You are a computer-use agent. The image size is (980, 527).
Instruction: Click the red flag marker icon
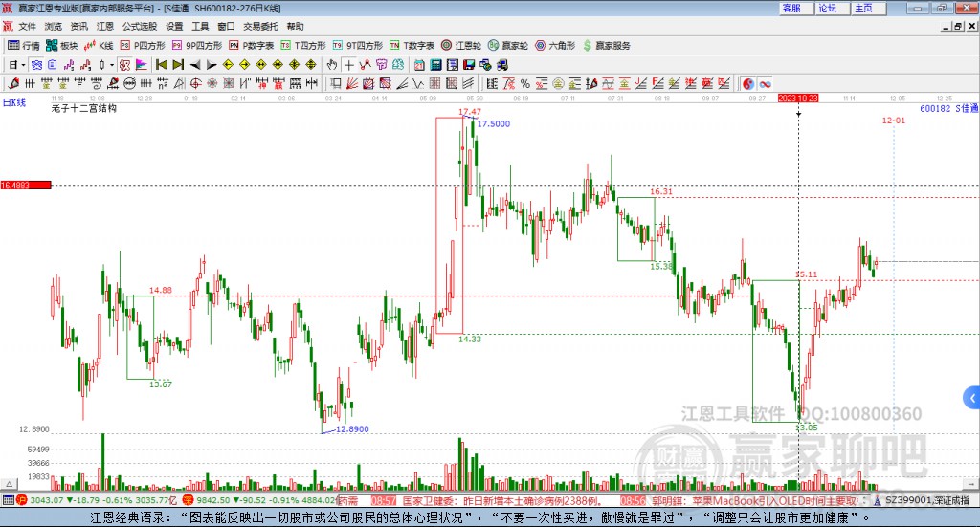142,65
